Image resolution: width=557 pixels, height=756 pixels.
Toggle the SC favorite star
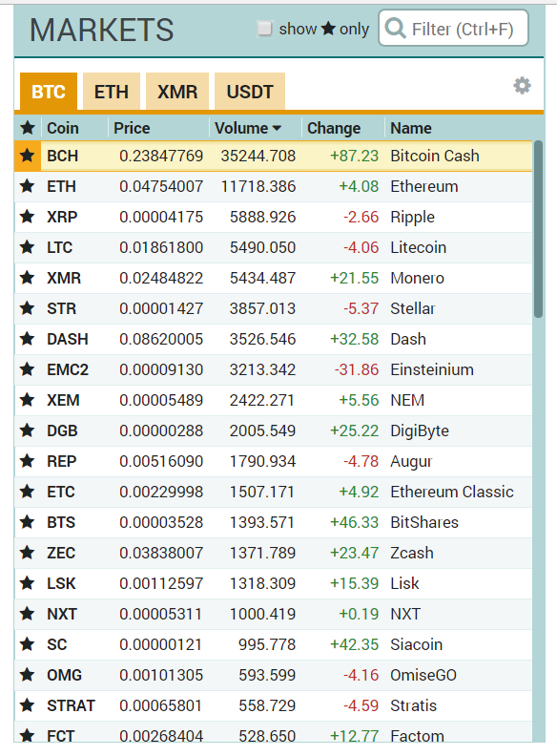pos(28,644)
